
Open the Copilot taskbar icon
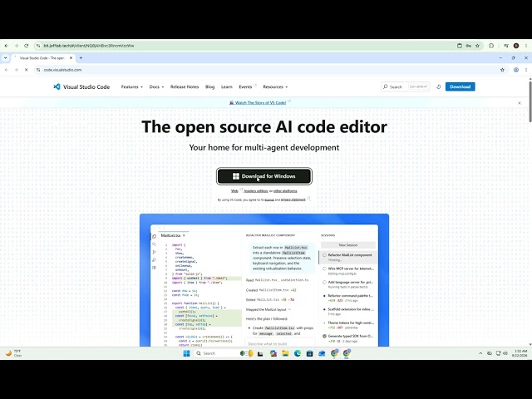coord(273,353)
